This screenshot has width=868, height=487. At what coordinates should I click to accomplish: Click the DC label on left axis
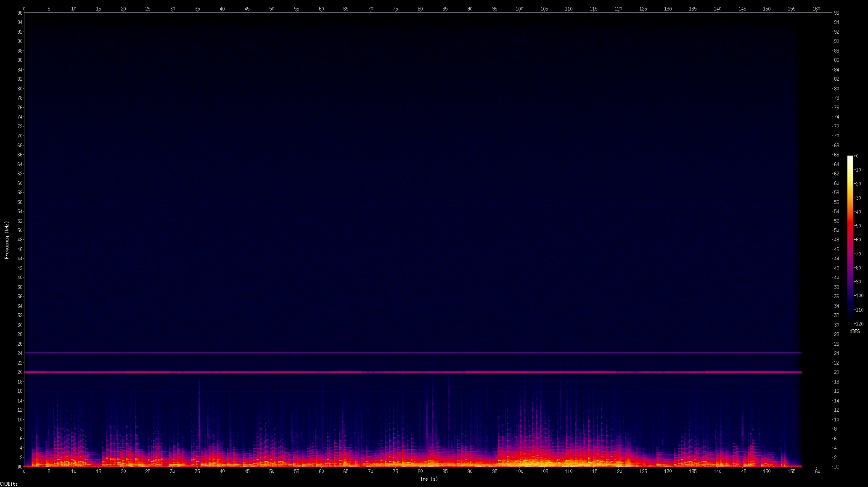[x=20, y=467]
